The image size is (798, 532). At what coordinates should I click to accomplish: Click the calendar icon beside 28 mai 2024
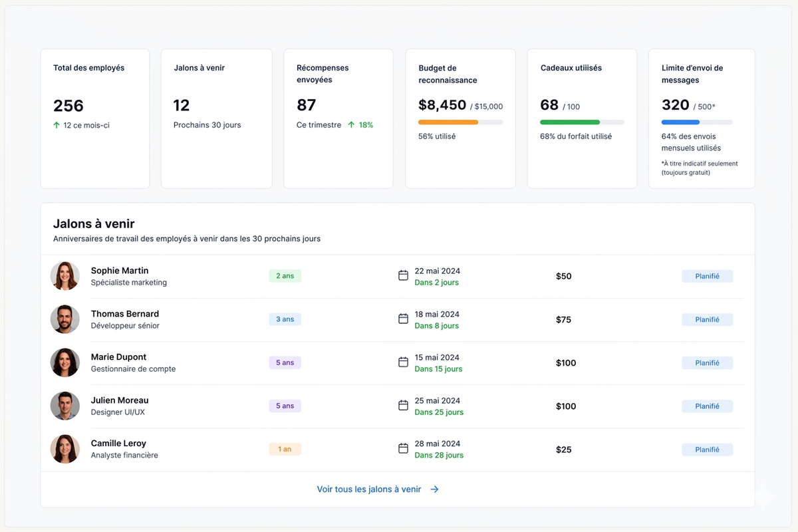403,448
